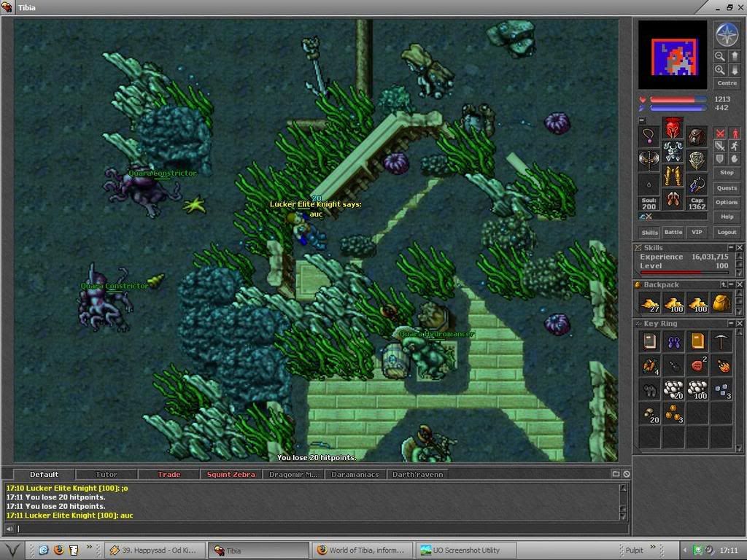Open the Options menu
Viewport: 747px width, 560px height.
click(727, 203)
